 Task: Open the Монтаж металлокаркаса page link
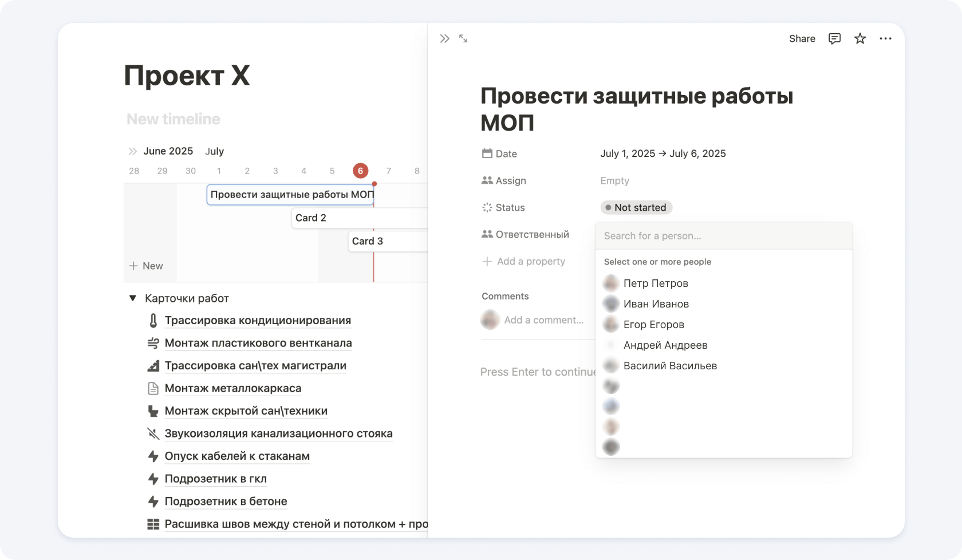232,388
